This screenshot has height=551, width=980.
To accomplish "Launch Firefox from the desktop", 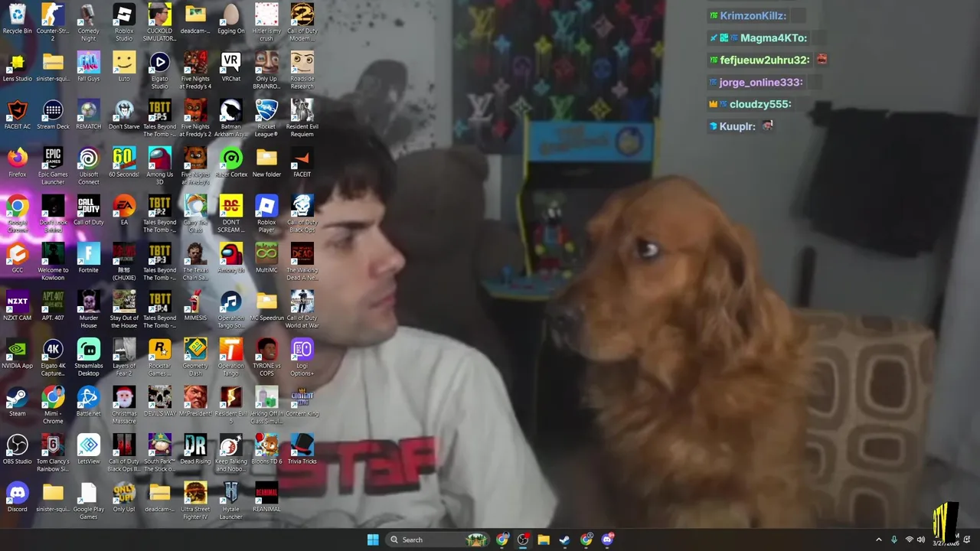I will tap(17, 162).
